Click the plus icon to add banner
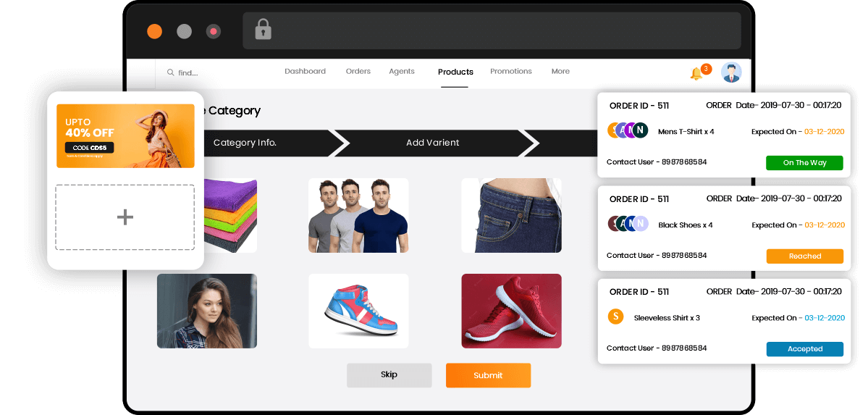 click(x=125, y=217)
